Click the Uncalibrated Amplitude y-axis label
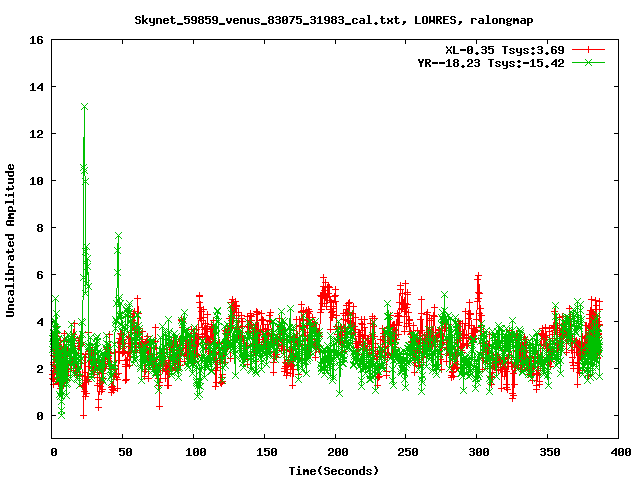This screenshot has height=480, width=640. (11, 240)
